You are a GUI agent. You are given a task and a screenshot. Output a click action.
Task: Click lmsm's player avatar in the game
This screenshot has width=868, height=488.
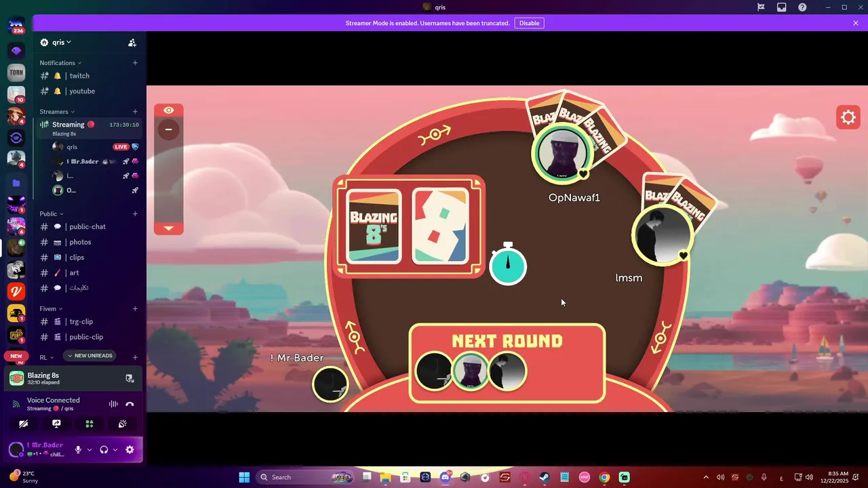(663, 235)
